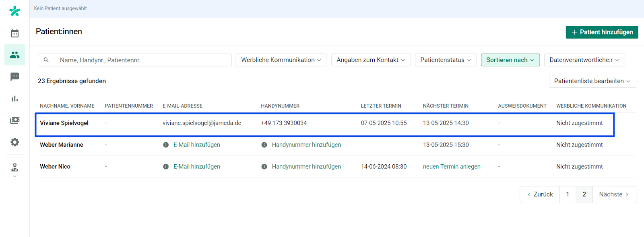The width and height of the screenshot is (644, 237).
Task: Open the Angaben zum Kontakt dropdown
Action: (x=371, y=60)
